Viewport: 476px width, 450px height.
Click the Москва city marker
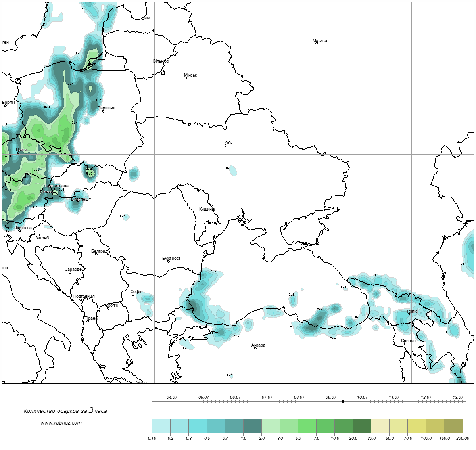[317, 43]
